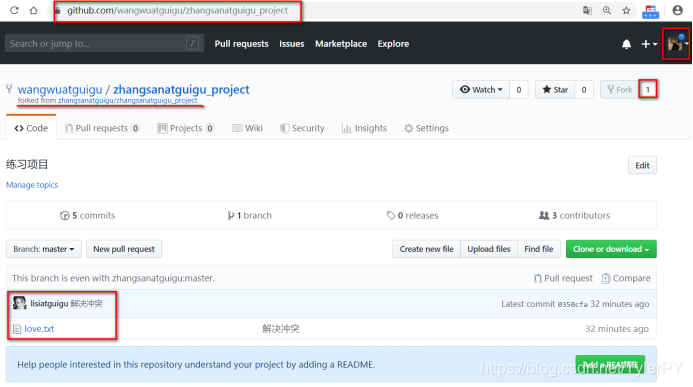This screenshot has width=693, height=387.
Task: Expand the plus create-new dropdown
Action: pos(649,44)
